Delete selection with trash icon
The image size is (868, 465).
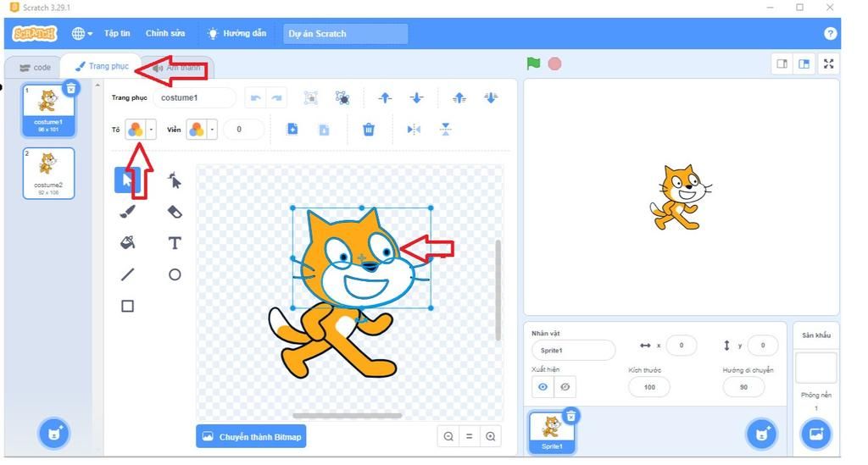point(368,130)
